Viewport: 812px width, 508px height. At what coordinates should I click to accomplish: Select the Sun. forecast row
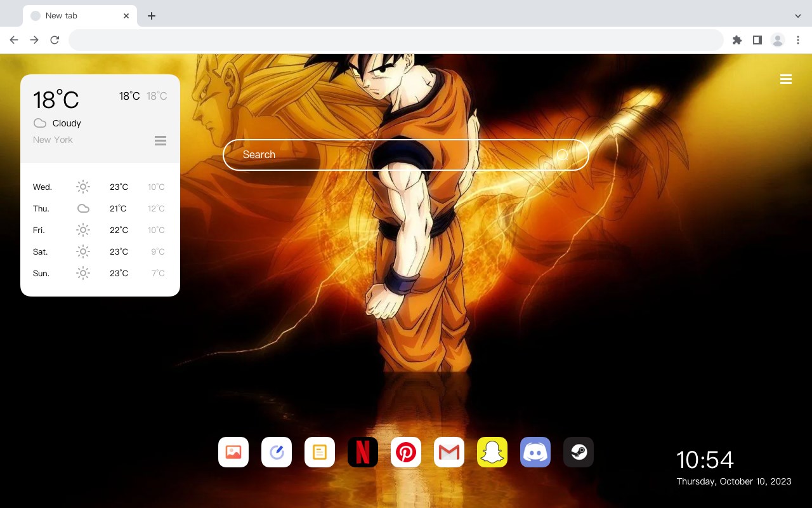[x=100, y=273]
